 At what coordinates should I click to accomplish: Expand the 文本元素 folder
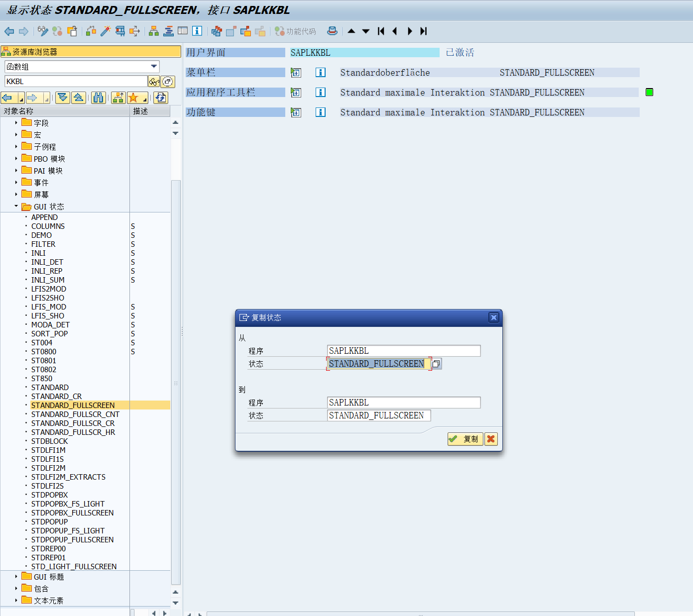click(16, 600)
